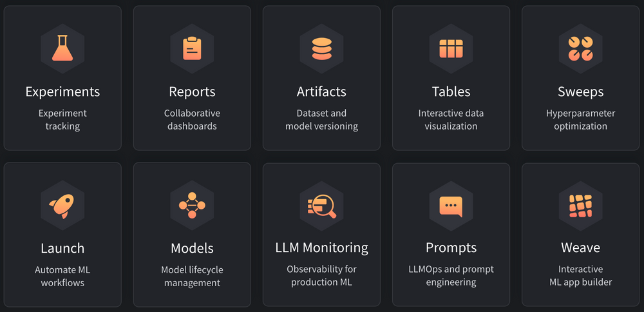
Task: Click the Reports clipboard icon
Action: pyautogui.click(x=192, y=48)
